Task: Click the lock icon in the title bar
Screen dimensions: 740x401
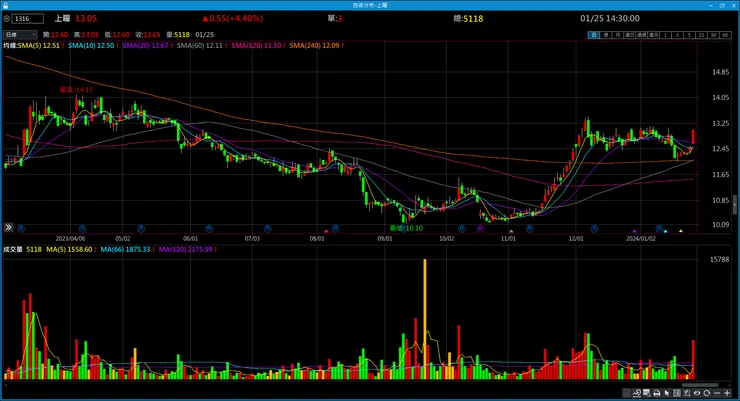Action: click(6, 5)
